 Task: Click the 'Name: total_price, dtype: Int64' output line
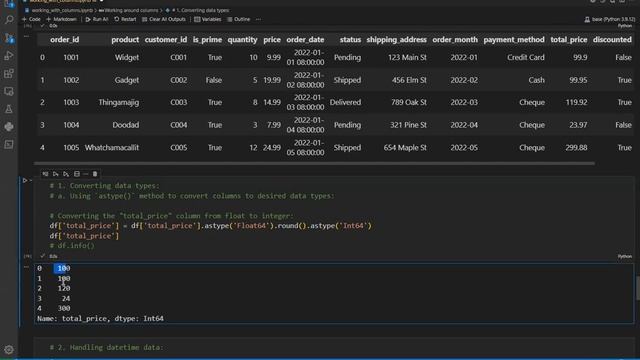(x=100, y=318)
